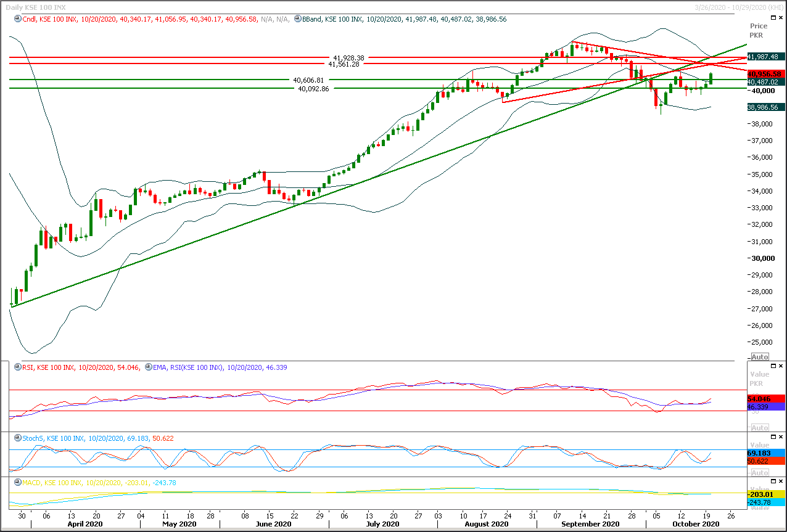The height and width of the screenshot is (532, 787).
Task: Click the 41,928.38 resistance line label
Action: tap(348, 57)
